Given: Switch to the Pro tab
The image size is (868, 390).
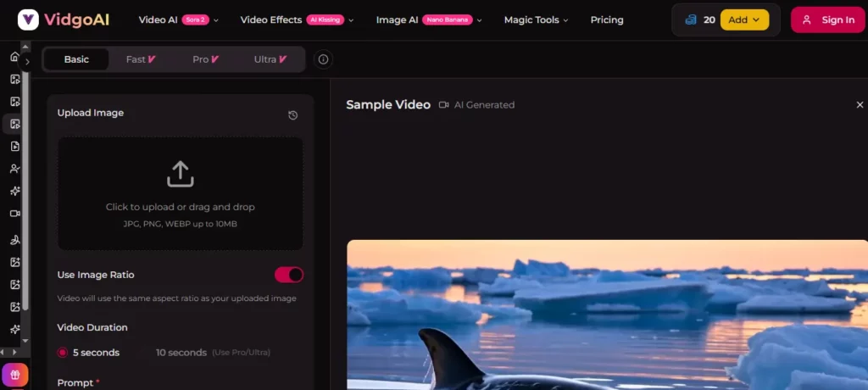Looking at the screenshot, I should coord(205,59).
